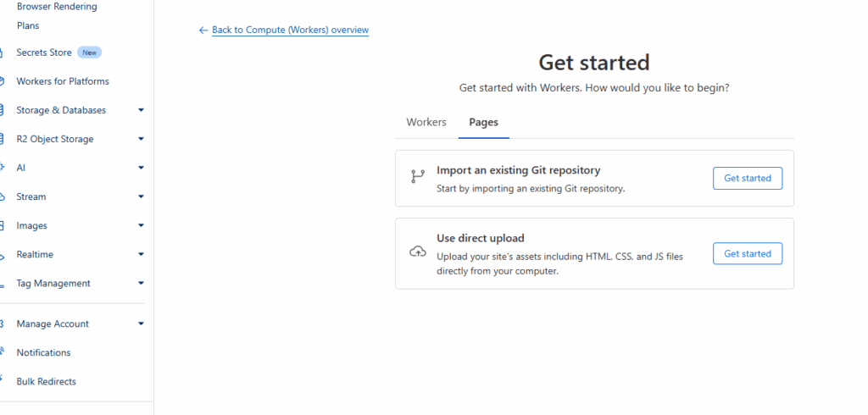Viewport: 868px width, 415px height.
Task: Click the Manage Account sidebar label
Action: coord(53,324)
